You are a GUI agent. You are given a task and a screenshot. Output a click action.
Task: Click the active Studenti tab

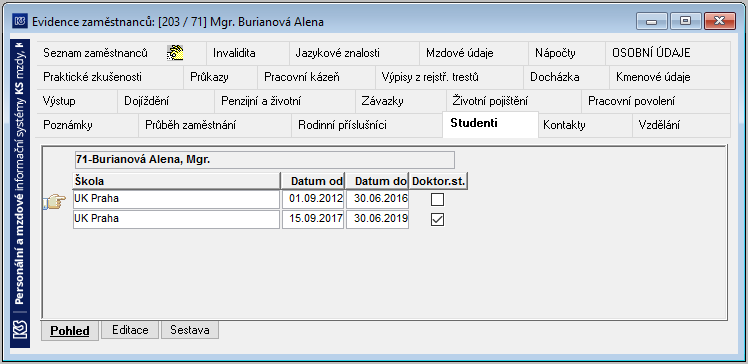click(x=490, y=124)
